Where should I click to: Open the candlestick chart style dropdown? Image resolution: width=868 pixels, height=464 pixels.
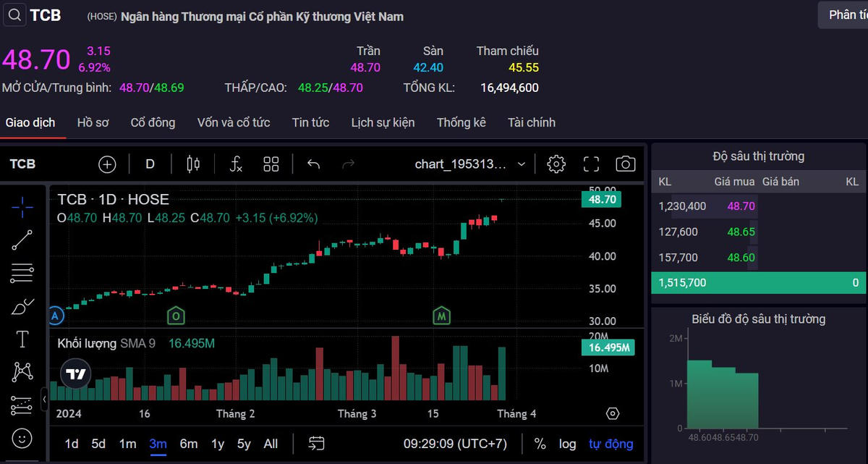point(193,164)
